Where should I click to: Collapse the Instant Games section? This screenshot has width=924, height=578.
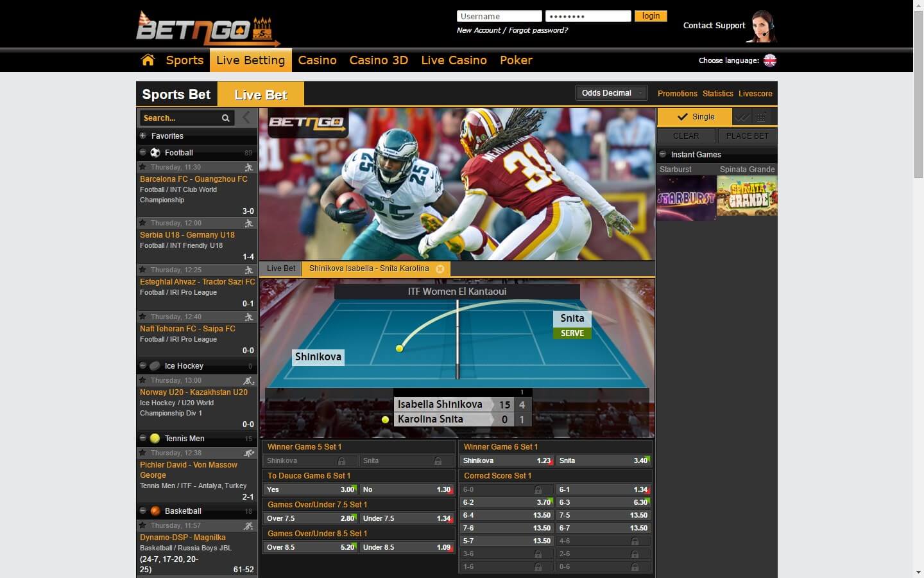tap(663, 155)
